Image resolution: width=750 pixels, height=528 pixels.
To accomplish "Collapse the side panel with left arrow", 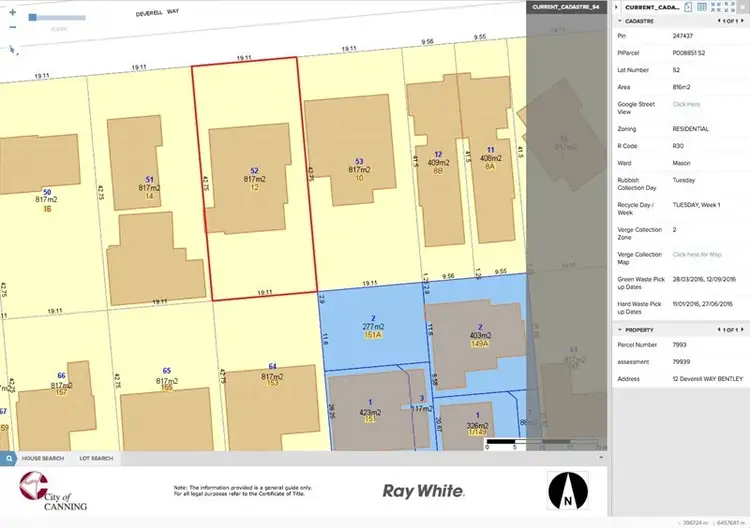I will pos(616,7).
